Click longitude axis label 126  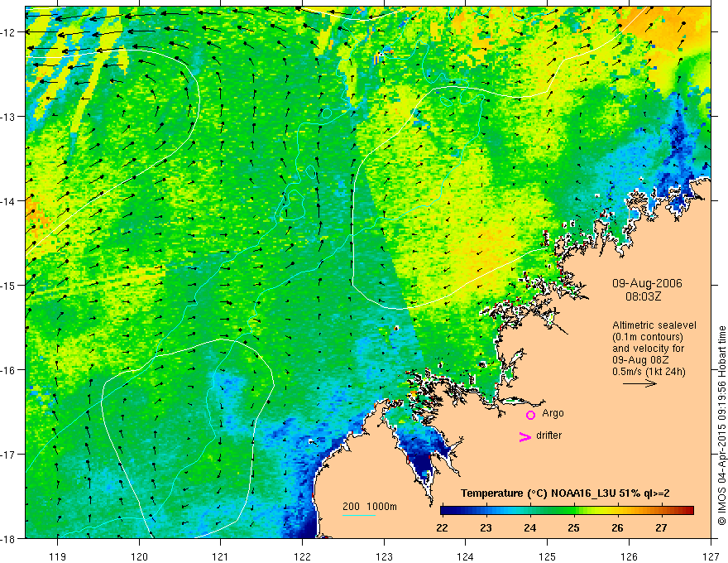click(x=629, y=556)
